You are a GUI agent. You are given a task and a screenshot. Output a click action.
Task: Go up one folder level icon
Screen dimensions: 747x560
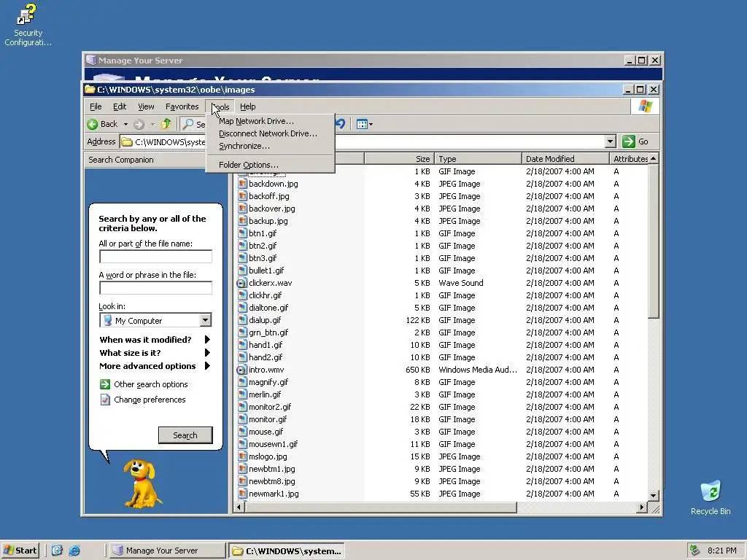pyautogui.click(x=166, y=124)
